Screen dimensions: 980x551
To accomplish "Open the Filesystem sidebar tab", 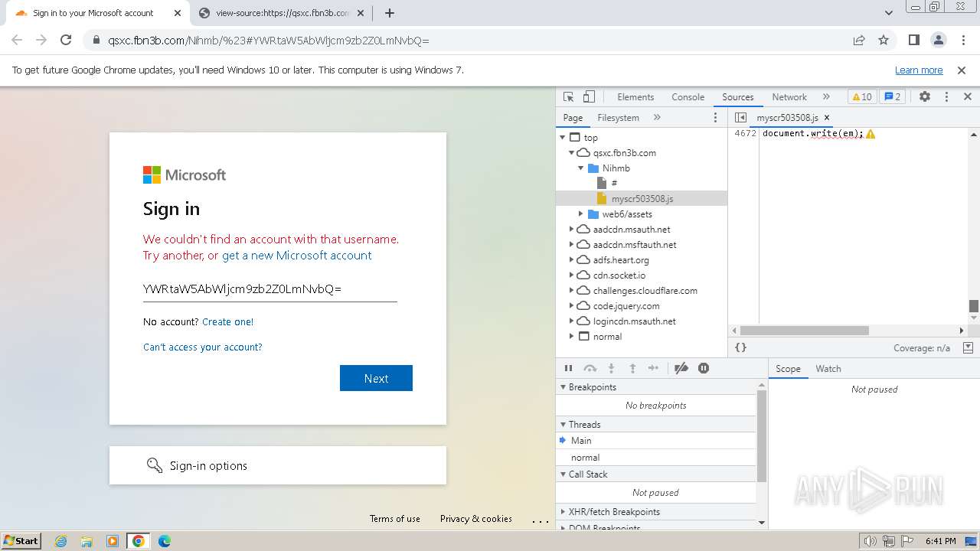I will pos(618,118).
